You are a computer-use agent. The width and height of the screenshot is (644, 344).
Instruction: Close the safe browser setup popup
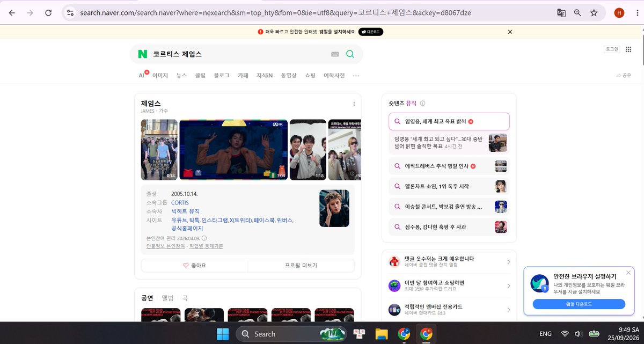click(x=628, y=273)
